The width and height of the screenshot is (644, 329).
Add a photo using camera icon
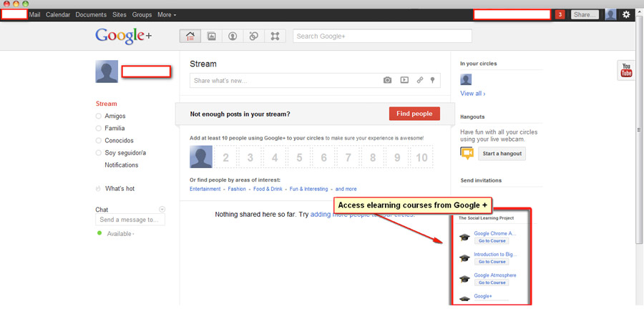click(x=387, y=80)
